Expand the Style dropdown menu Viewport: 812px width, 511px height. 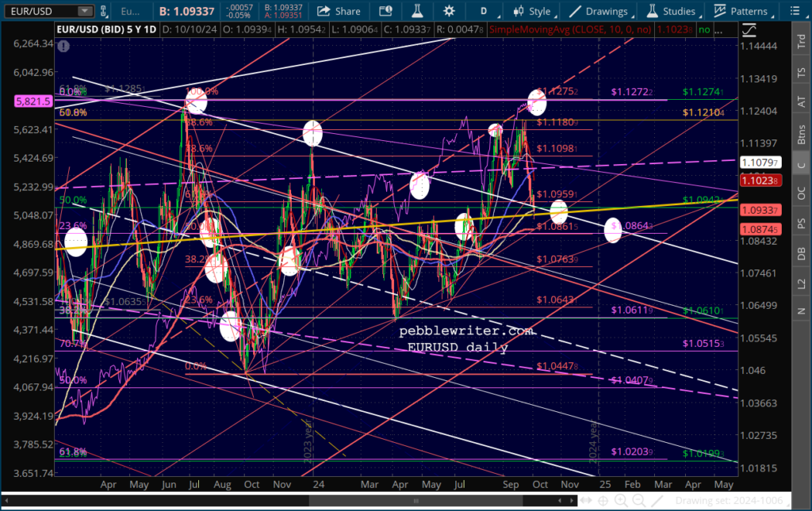[x=534, y=11]
